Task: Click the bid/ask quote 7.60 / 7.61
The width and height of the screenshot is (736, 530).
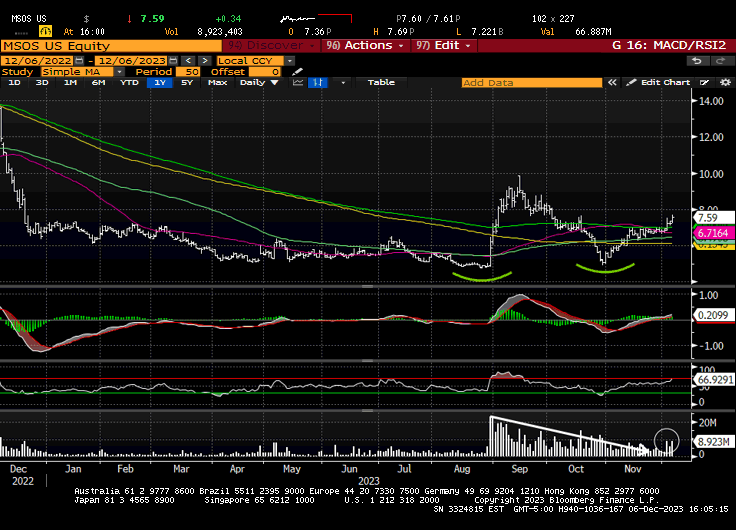Action: [428, 19]
